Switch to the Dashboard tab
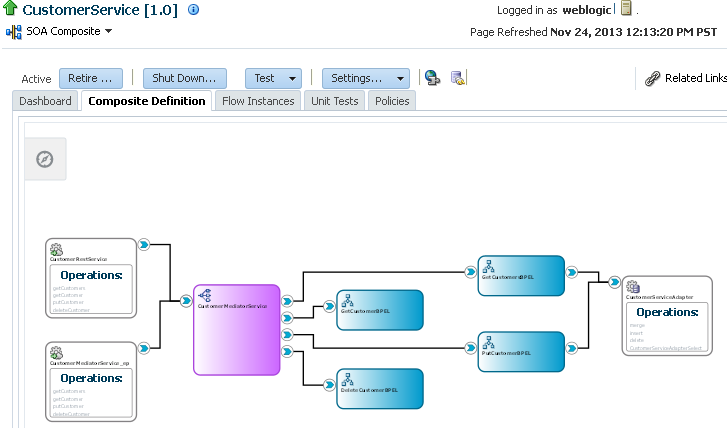This screenshot has height=428, width=727. [45, 101]
